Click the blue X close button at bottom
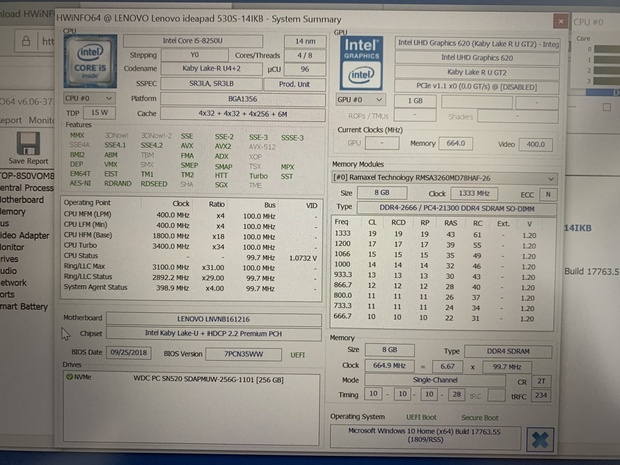The width and height of the screenshot is (620, 465). [x=540, y=440]
